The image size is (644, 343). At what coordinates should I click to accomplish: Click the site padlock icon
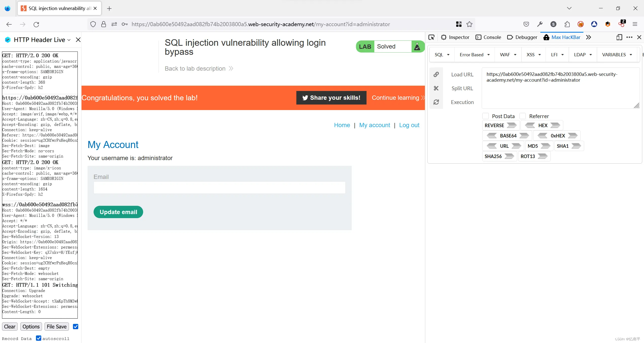pyautogui.click(x=103, y=24)
